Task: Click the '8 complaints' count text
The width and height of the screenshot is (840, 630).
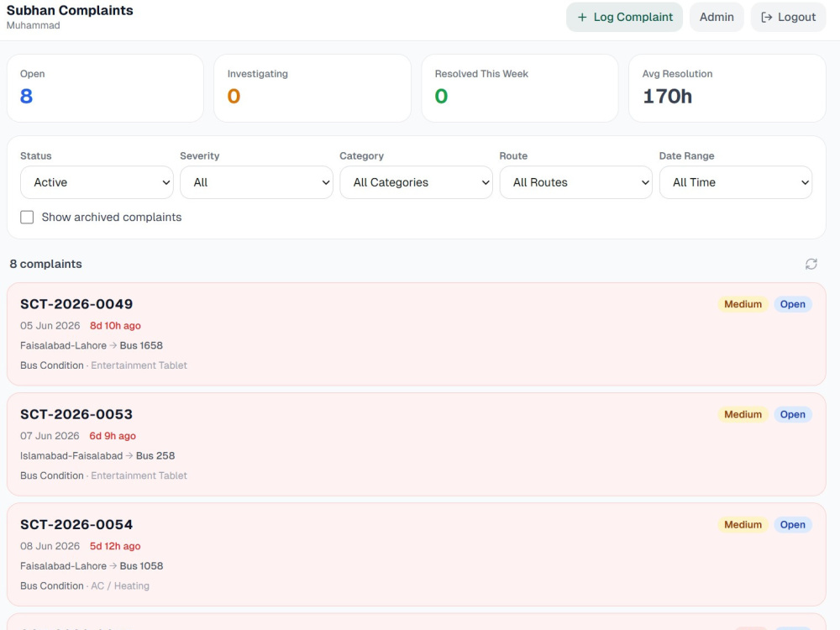Action: click(x=45, y=264)
